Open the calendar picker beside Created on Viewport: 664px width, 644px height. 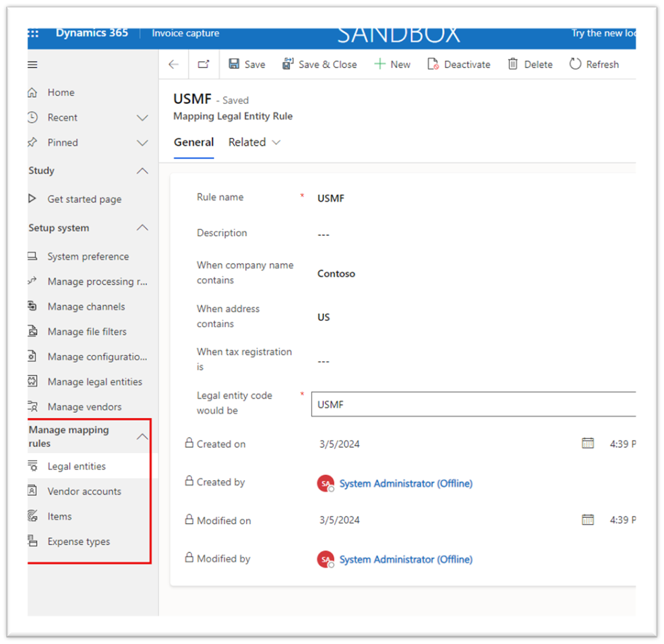point(587,444)
